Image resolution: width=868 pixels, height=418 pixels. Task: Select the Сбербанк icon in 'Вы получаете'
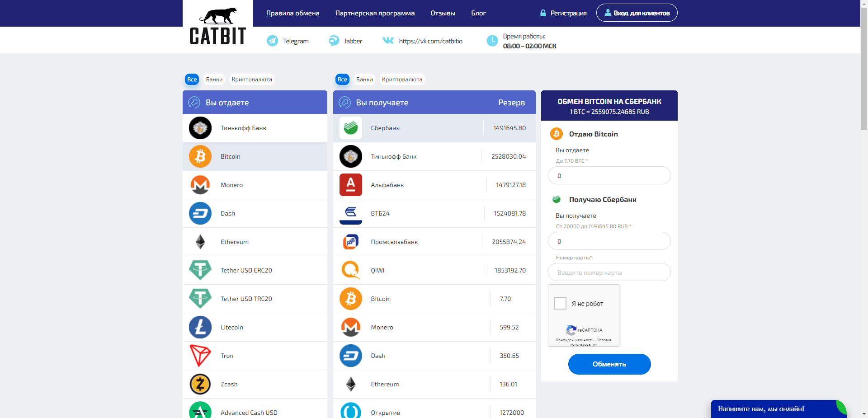pos(350,128)
